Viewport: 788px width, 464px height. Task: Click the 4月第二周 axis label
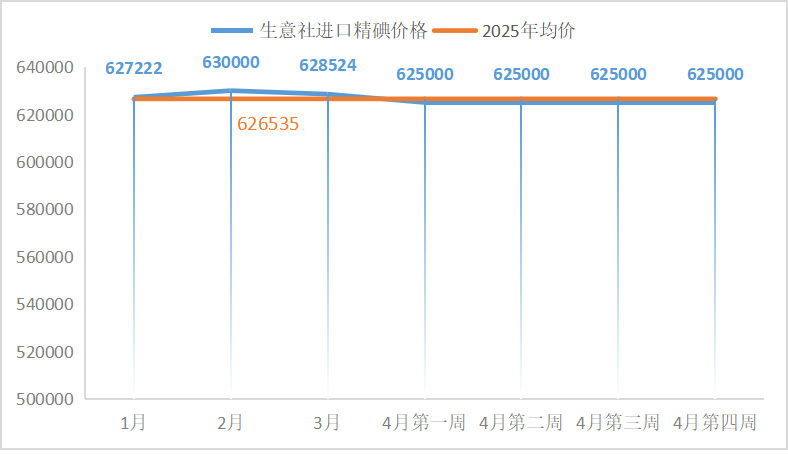521,423
